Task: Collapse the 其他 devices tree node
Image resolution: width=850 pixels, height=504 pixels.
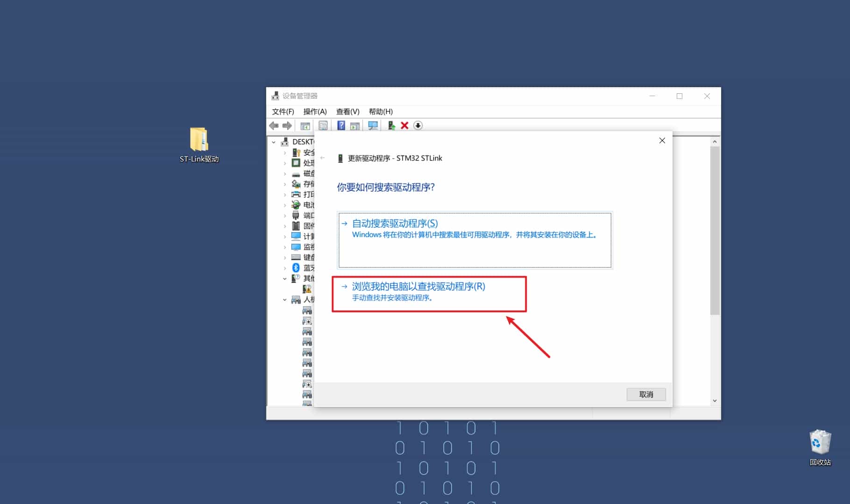Action: pyautogui.click(x=285, y=278)
